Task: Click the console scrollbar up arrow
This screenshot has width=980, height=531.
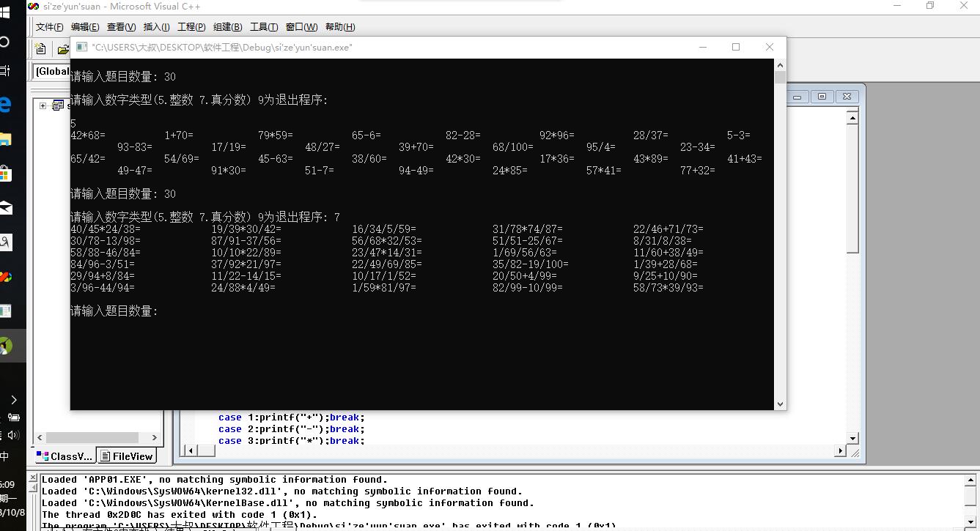Action: click(x=780, y=65)
